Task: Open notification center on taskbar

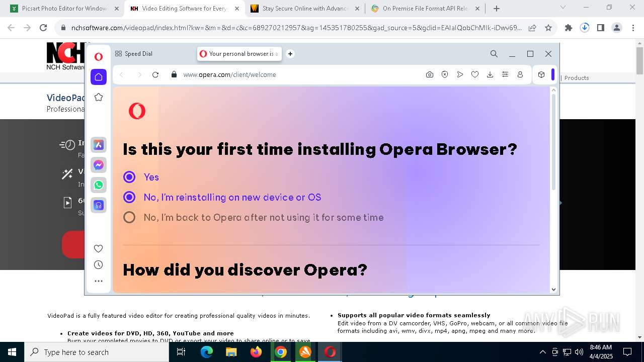Action: pyautogui.click(x=627, y=352)
